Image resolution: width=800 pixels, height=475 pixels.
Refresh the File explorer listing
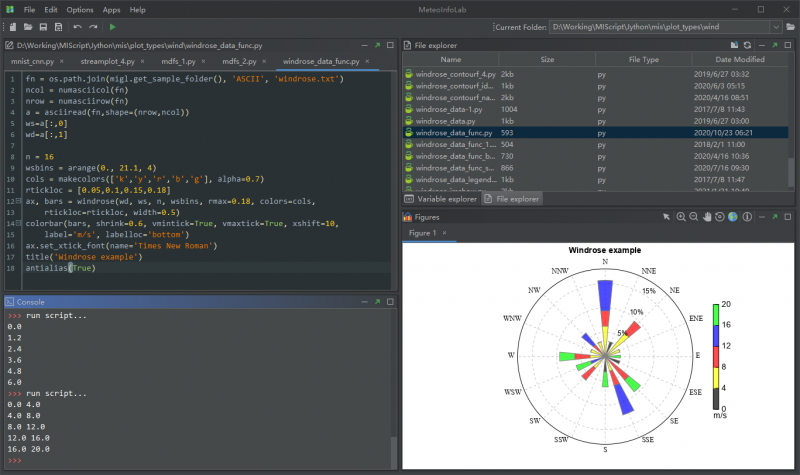pos(746,45)
